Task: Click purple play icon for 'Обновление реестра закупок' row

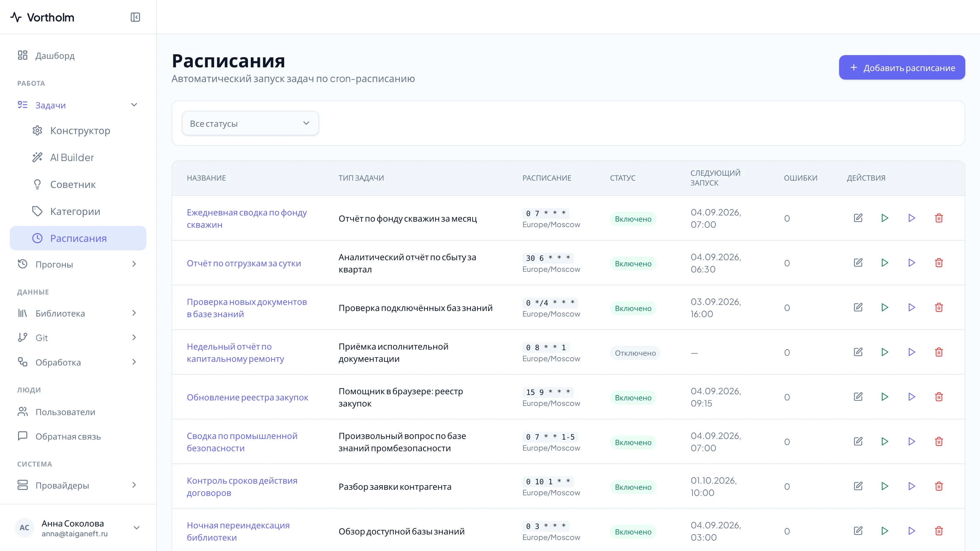Action: click(912, 397)
